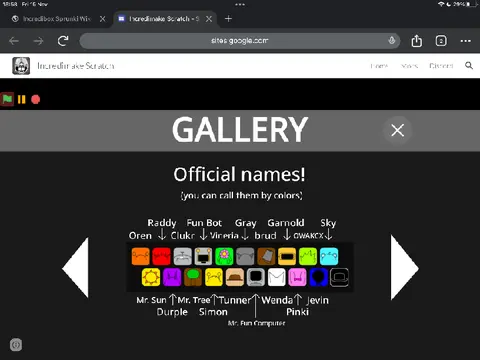Select the yellow Simon character icon
This screenshot has width=480, height=360.
[x=214, y=277]
